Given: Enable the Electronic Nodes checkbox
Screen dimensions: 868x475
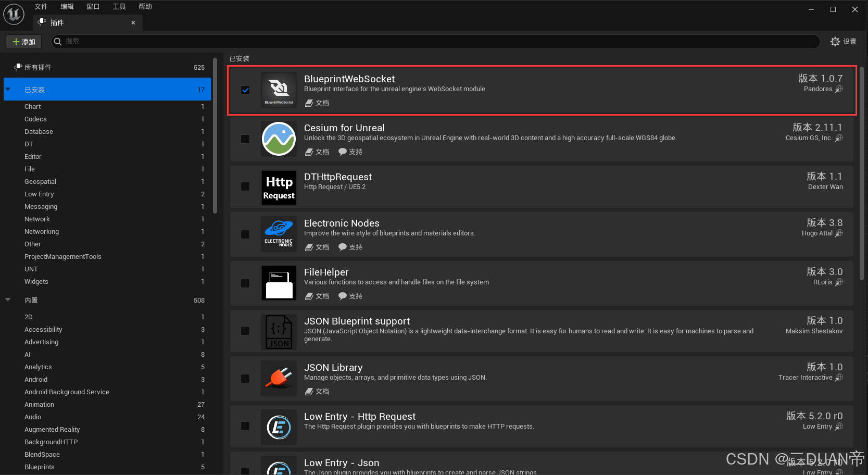Looking at the screenshot, I should 245,234.
